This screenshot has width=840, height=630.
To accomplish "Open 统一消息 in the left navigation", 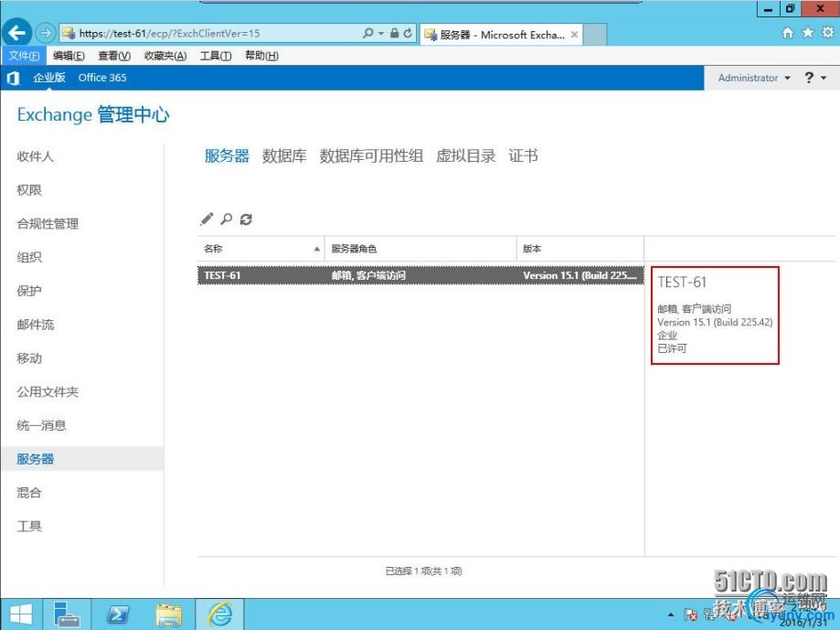I will click(x=41, y=426).
